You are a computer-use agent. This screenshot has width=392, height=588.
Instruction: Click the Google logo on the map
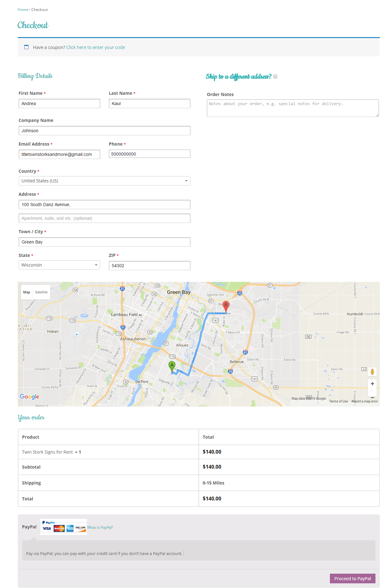30,397
